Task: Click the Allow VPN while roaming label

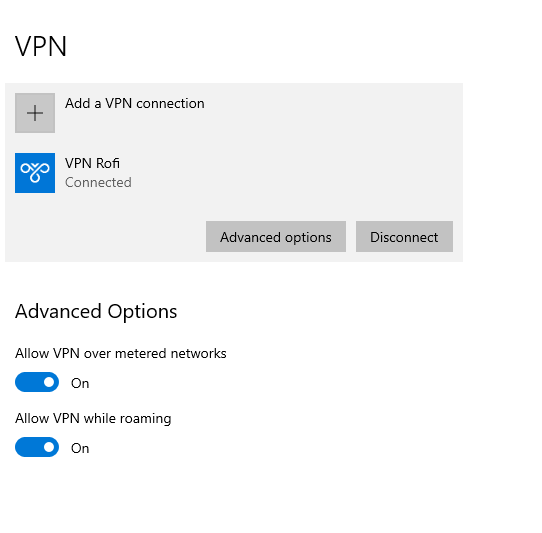Action: [x=93, y=418]
